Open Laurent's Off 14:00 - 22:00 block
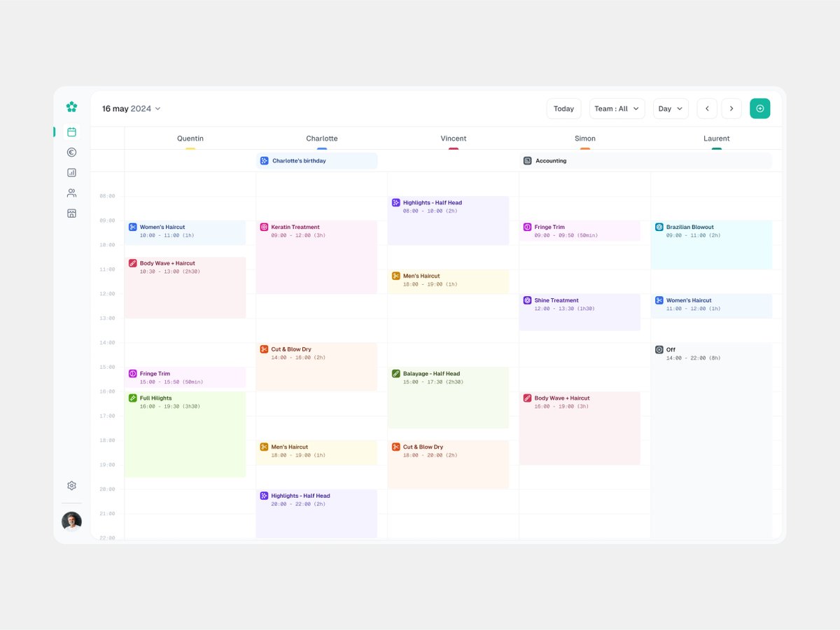The height and width of the screenshot is (630, 840). click(712, 440)
